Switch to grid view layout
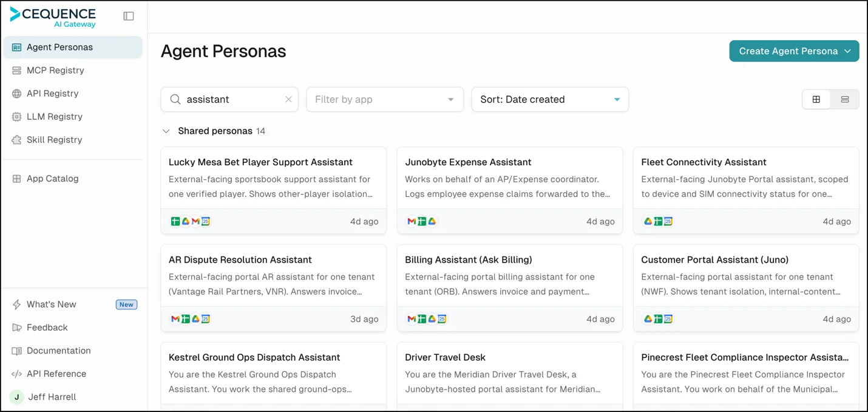Viewport: 868px width, 412px height. tap(816, 100)
